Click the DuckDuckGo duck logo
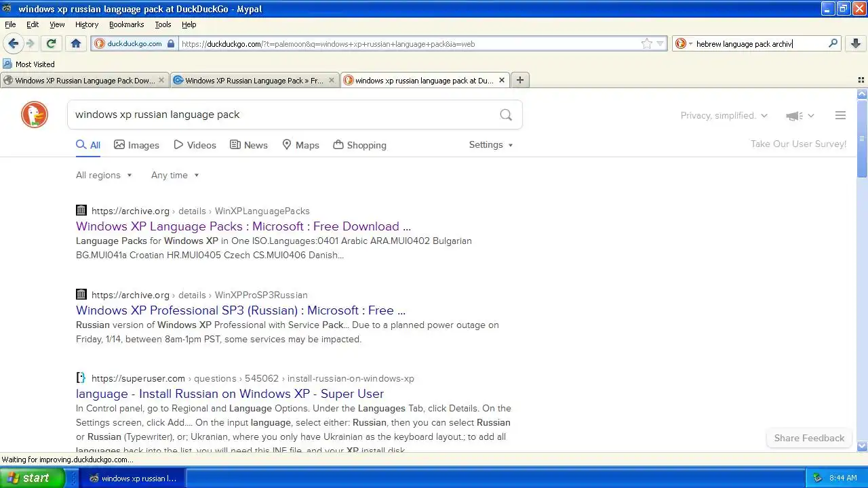Image resolution: width=868 pixels, height=488 pixels. tap(35, 115)
